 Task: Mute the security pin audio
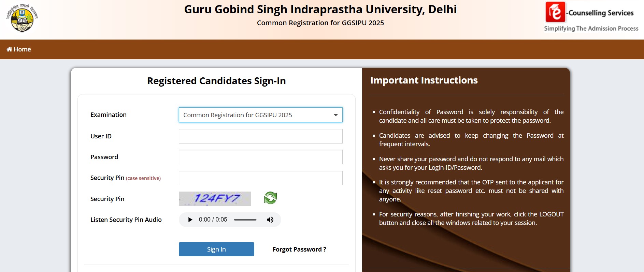tap(270, 220)
